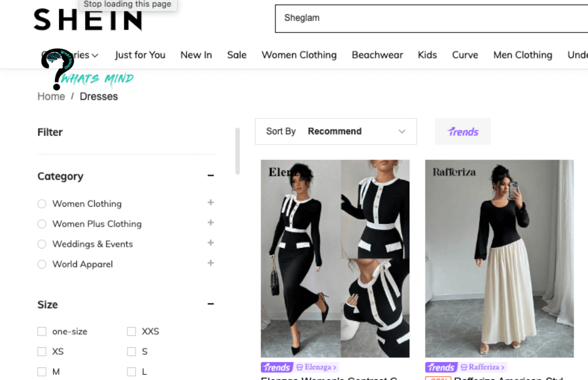Viewport: 588px width, 380px height.
Task: Click the Stop loading this page banner
Action: tap(127, 4)
